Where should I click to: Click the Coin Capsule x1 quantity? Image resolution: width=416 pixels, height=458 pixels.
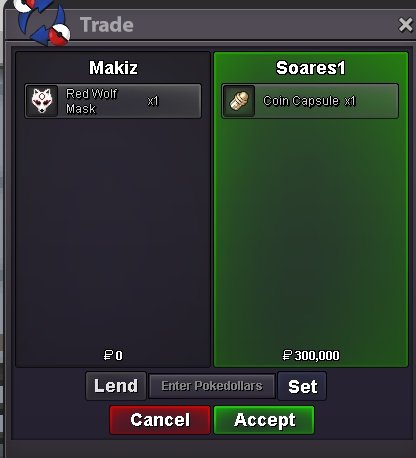click(350, 101)
